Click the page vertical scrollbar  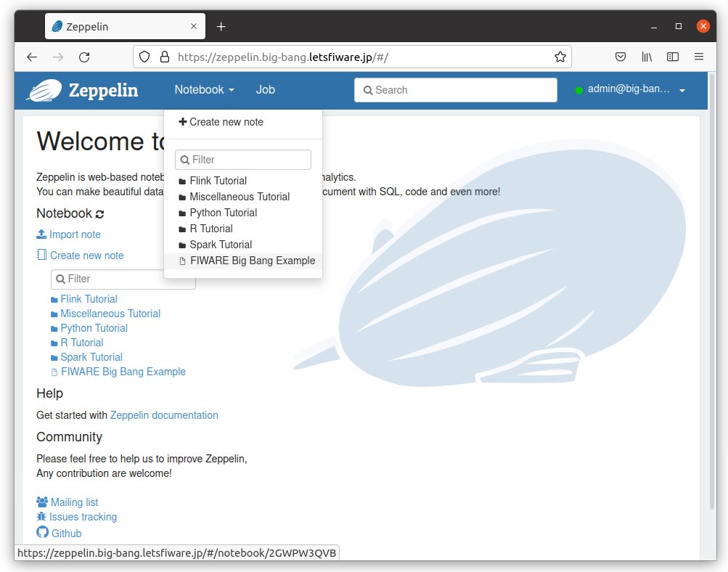pos(712,291)
